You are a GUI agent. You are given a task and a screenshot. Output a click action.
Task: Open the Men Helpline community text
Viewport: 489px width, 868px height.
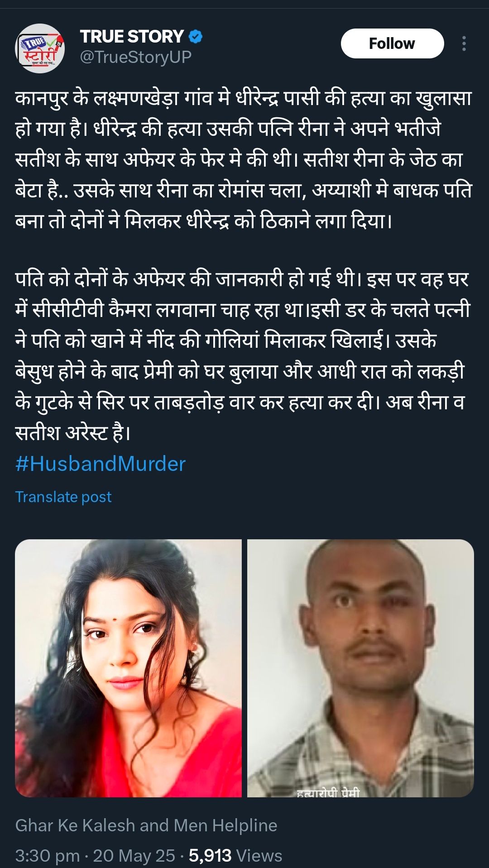pyautogui.click(x=225, y=825)
